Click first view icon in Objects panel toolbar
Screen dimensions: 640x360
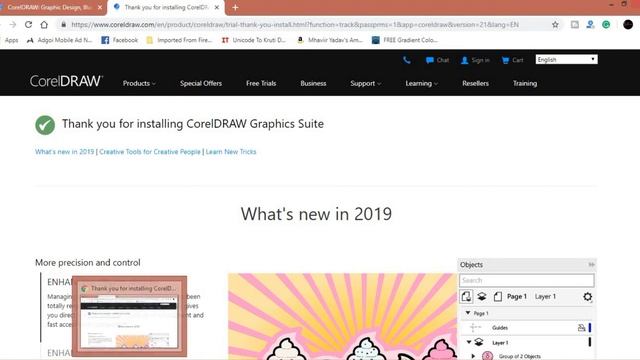point(466,296)
